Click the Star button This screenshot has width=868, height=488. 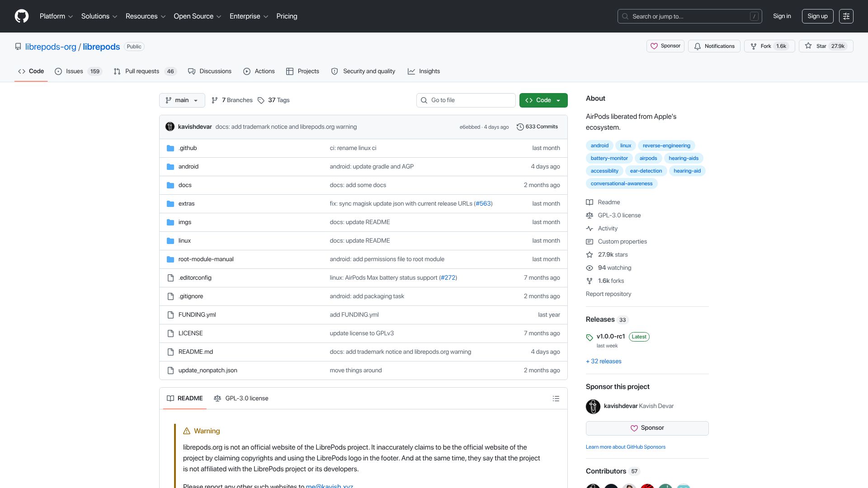826,46
